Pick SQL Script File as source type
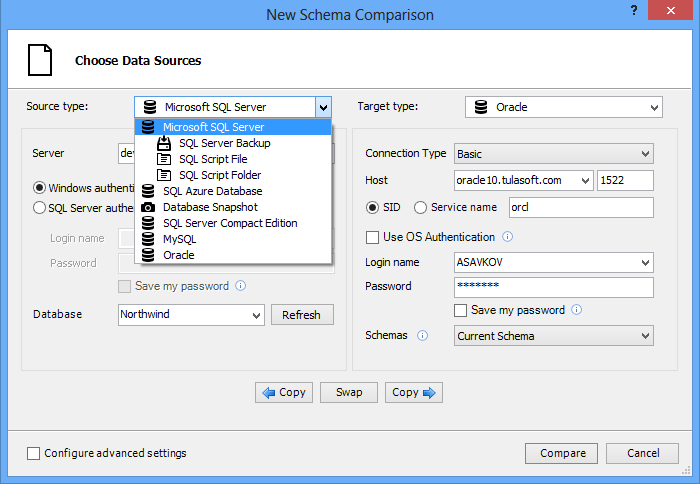This screenshot has height=484, width=700. [x=233, y=159]
